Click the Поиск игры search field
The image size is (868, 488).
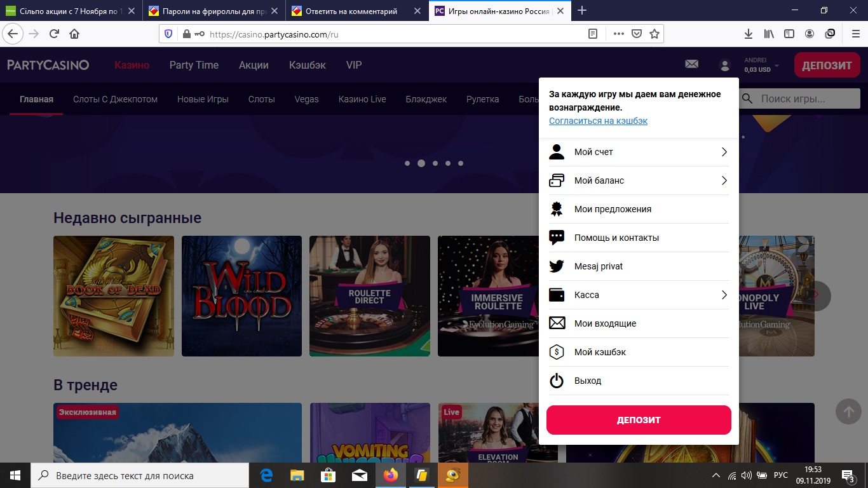pyautogui.click(x=799, y=98)
